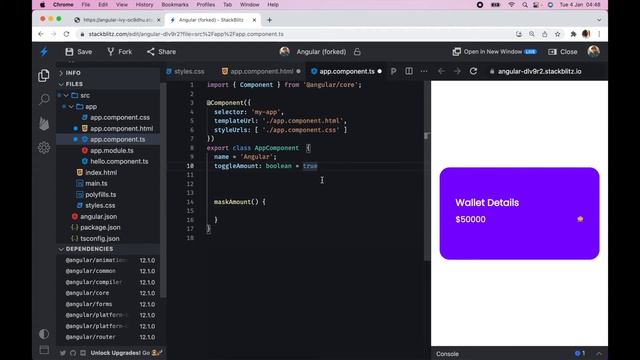The width and height of the screenshot is (640, 360).
Task: Toggle the bottom layout panel icon
Action: tap(44, 350)
